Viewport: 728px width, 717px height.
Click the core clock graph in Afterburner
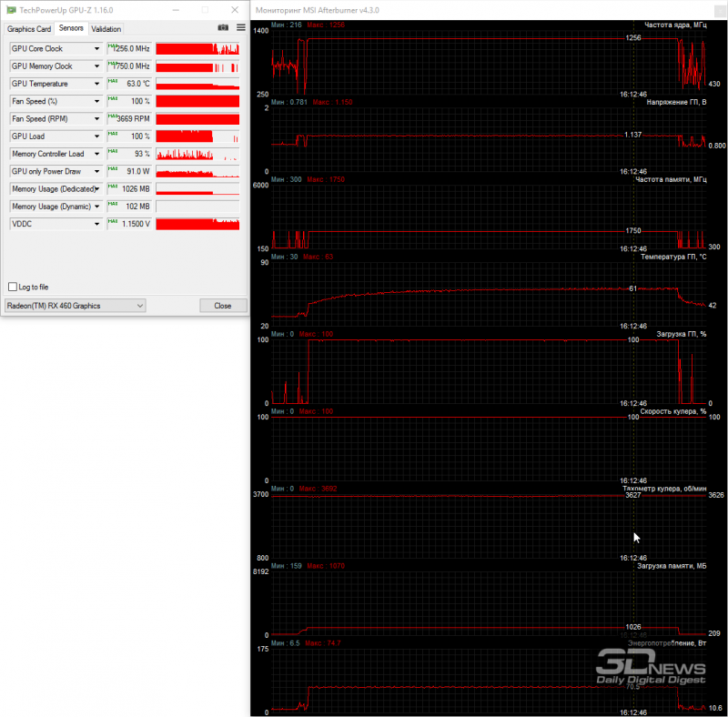tap(489, 62)
